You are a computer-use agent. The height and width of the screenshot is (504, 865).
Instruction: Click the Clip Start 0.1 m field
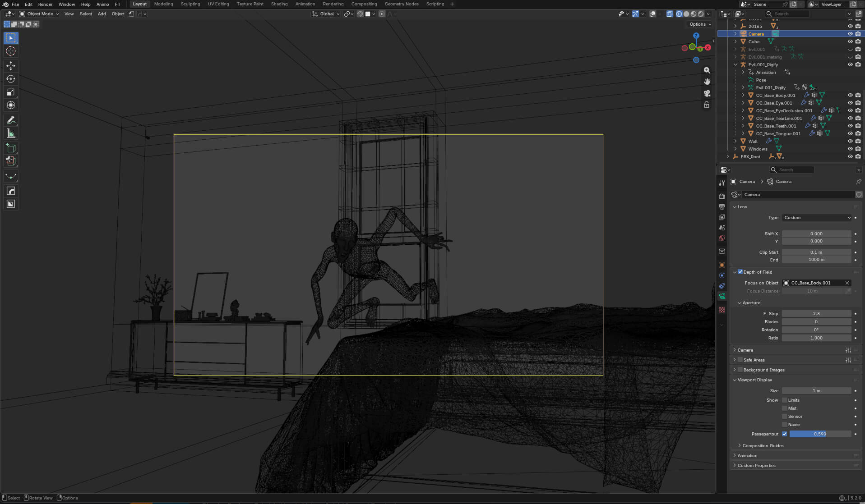coord(816,252)
